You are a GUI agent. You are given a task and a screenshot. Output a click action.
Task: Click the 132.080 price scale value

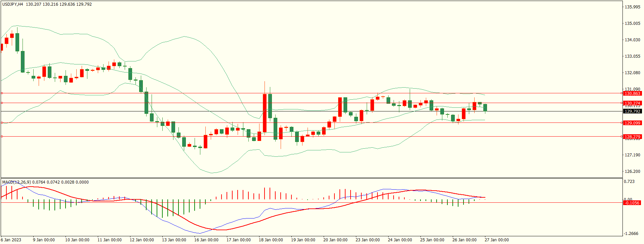coord(632,73)
